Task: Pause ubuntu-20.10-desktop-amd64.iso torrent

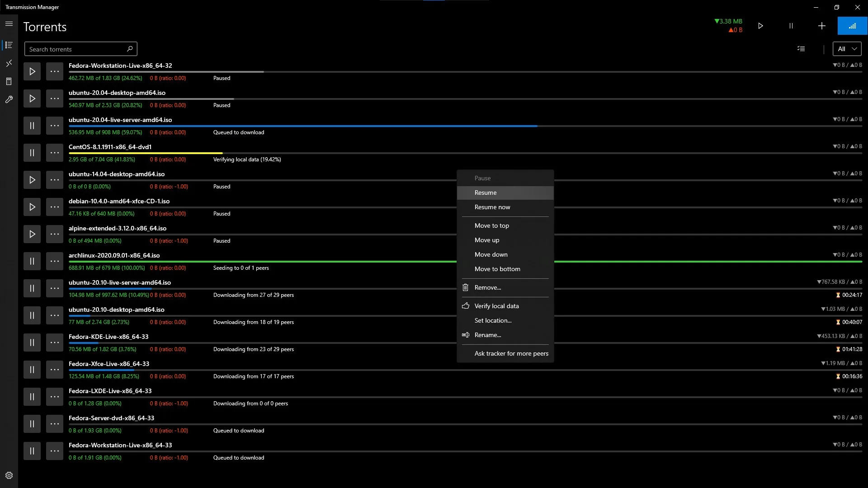Action: [x=32, y=315]
